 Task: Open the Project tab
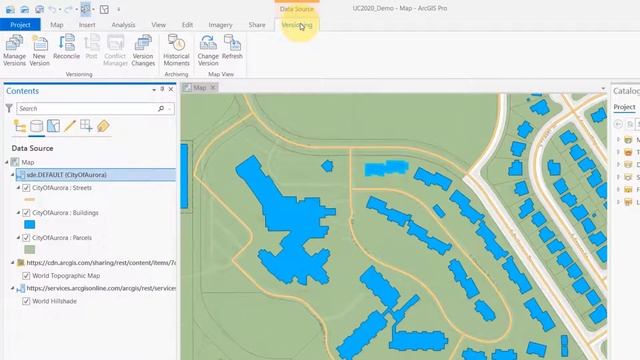pos(20,25)
